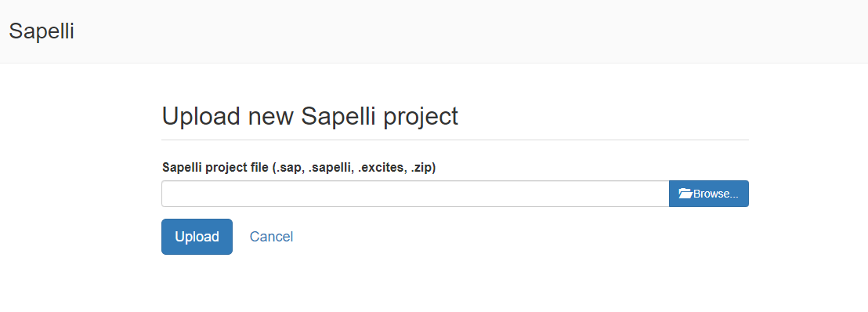Click the Sapelli title in the header

pyautogui.click(x=42, y=31)
